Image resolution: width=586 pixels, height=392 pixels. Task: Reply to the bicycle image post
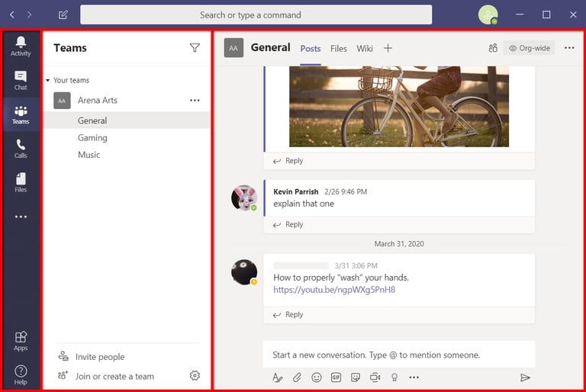[x=288, y=161]
